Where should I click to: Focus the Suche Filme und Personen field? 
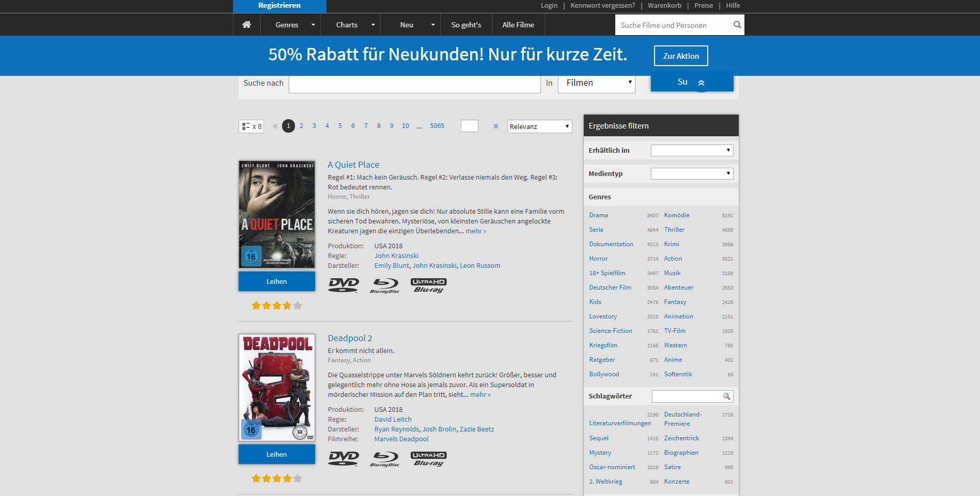674,25
